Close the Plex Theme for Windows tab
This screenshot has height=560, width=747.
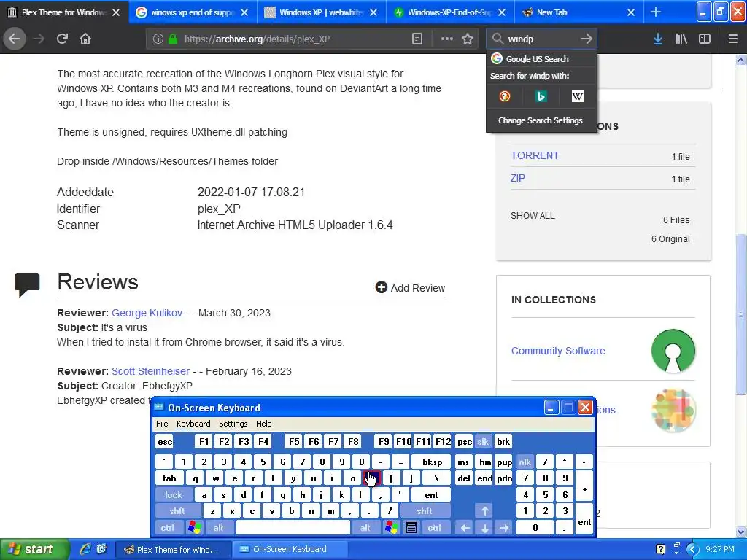point(116,12)
